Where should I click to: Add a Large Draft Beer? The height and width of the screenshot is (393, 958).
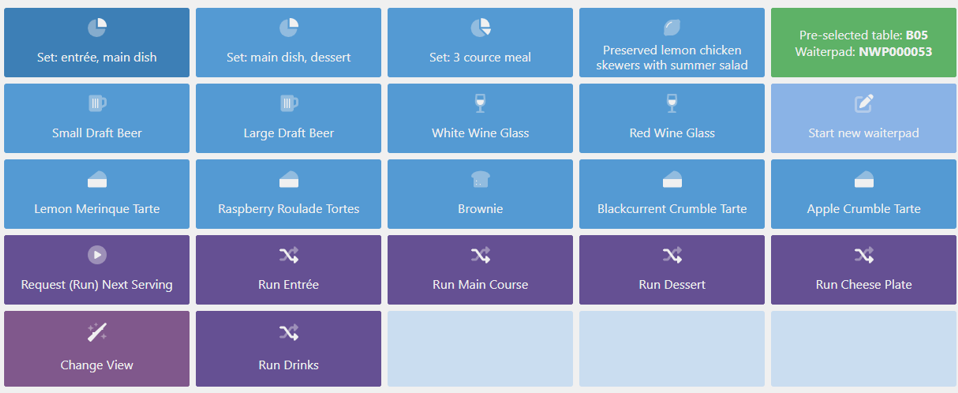coord(288,119)
